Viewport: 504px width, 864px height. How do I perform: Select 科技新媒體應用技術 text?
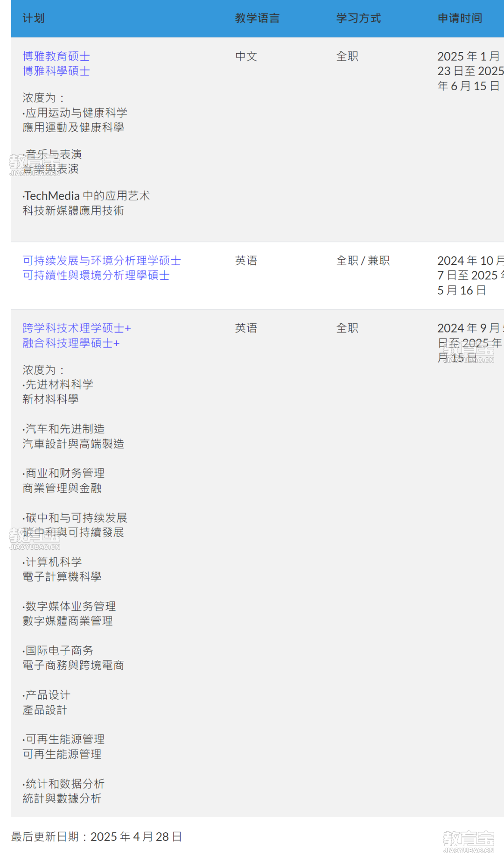(73, 211)
